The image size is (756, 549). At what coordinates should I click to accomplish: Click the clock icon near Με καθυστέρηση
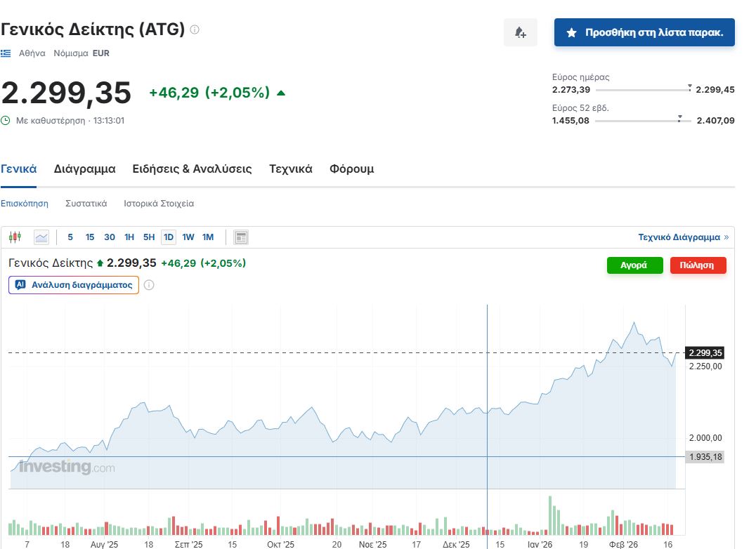click(x=6, y=121)
